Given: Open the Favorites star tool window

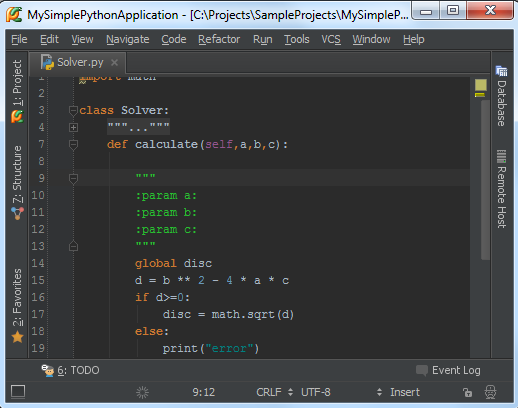Looking at the screenshot, I should [x=17, y=337].
